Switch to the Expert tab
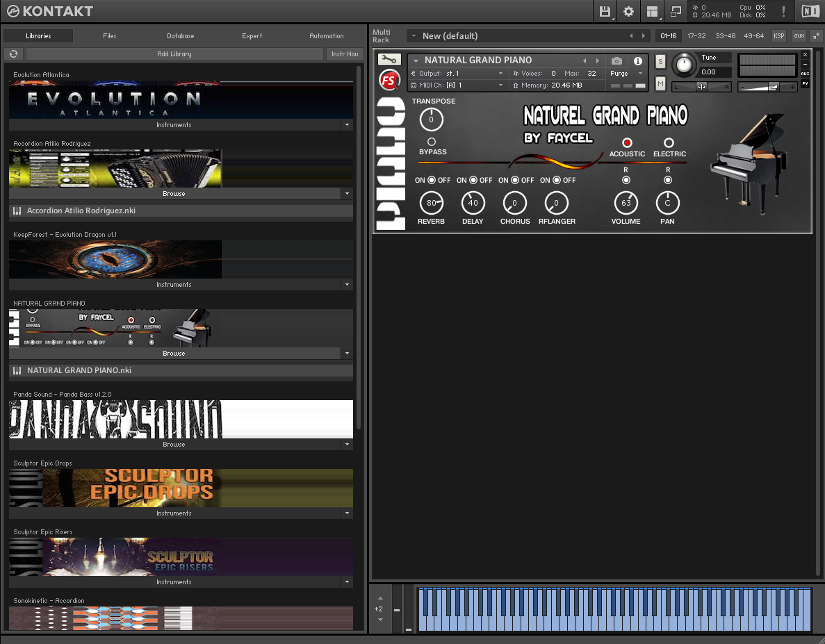 click(x=252, y=35)
